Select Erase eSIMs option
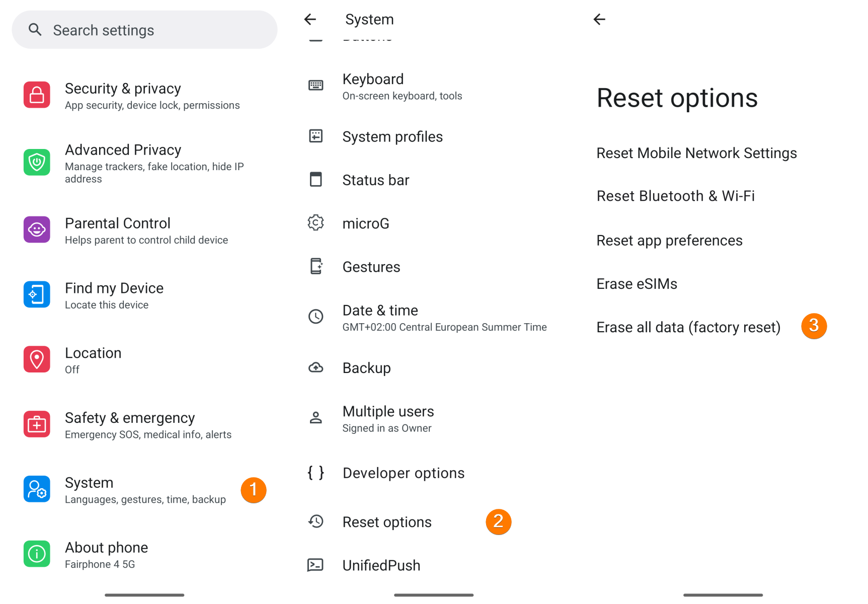This screenshot has height=604, width=868. click(x=637, y=284)
